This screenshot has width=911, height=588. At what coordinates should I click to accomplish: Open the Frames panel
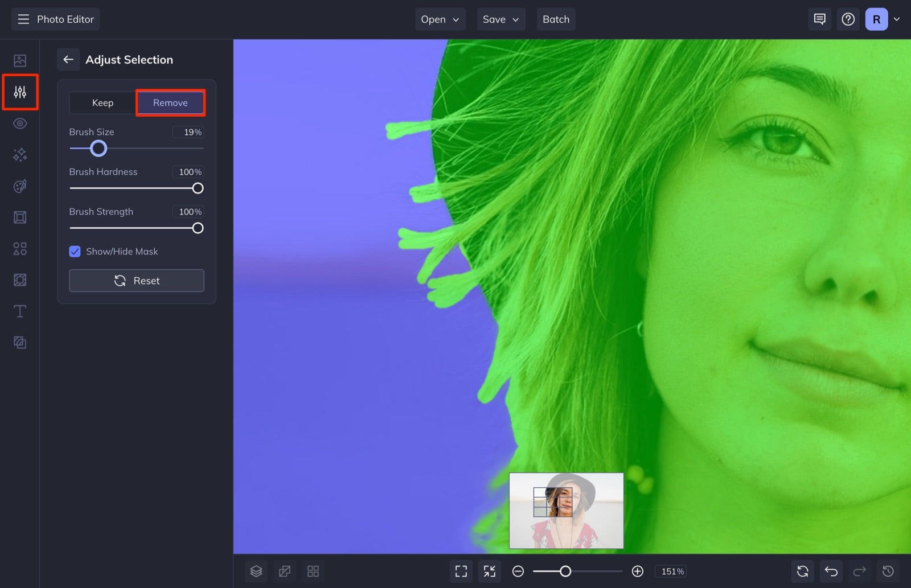pyautogui.click(x=20, y=217)
